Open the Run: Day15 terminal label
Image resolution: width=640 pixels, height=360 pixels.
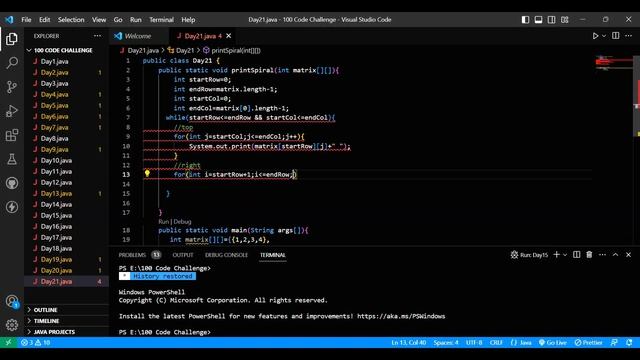pos(529,255)
